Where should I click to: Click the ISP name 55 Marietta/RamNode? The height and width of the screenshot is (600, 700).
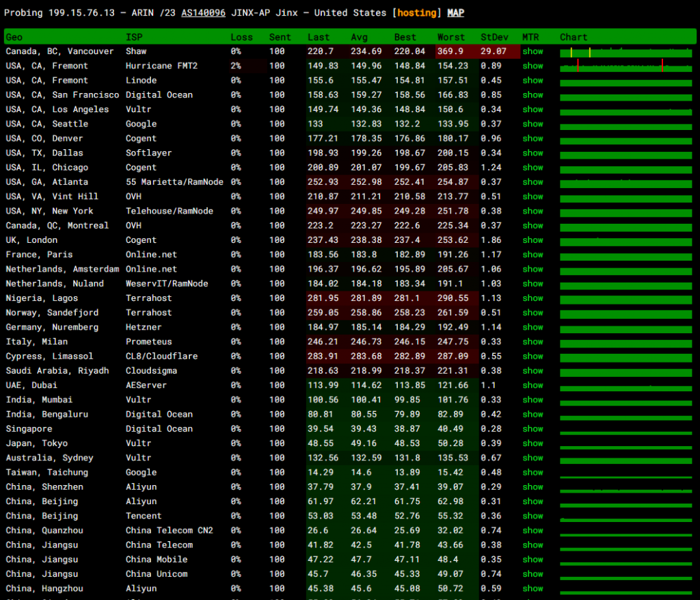click(x=174, y=182)
